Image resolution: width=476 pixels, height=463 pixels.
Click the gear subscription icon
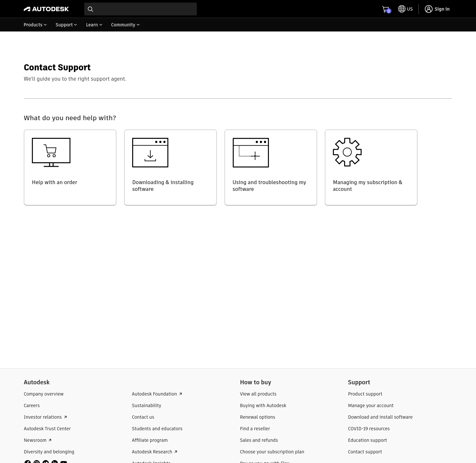point(347,152)
